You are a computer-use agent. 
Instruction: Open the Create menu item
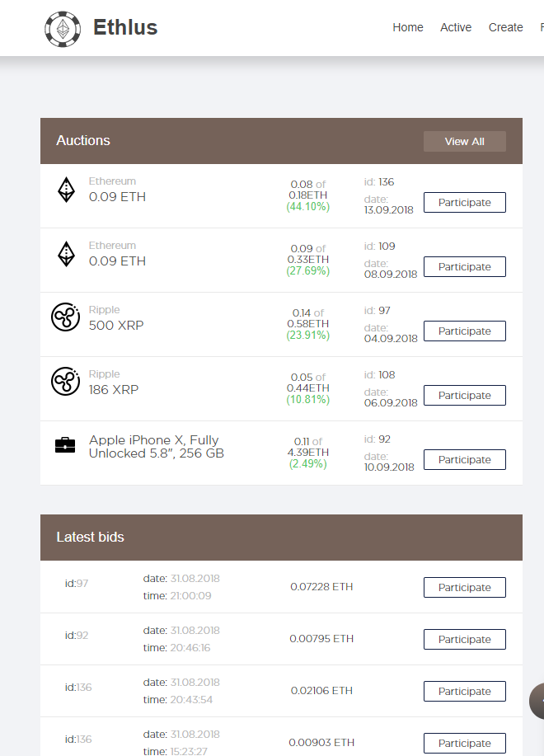[x=505, y=27]
